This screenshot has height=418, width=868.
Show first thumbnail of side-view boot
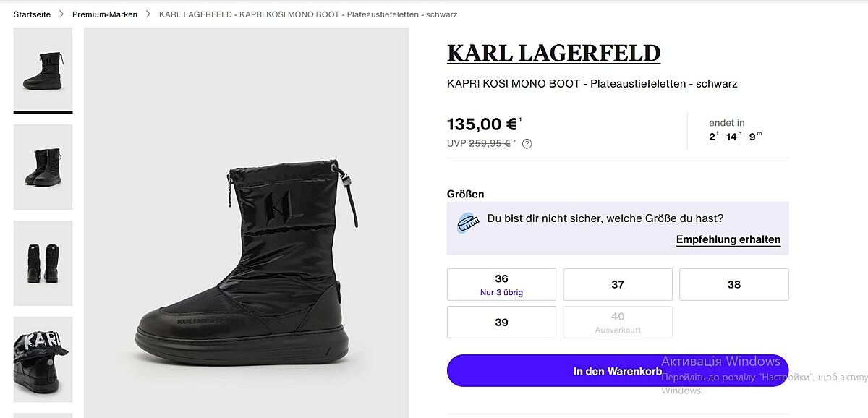point(43,69)
